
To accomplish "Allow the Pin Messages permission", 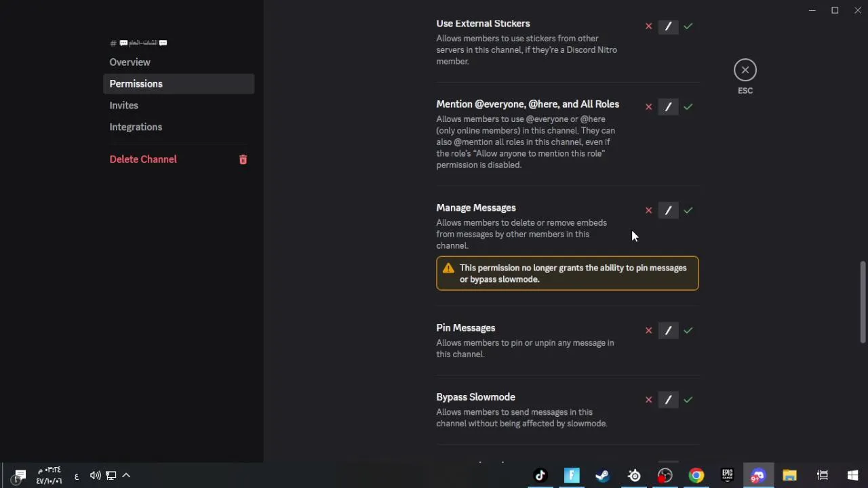I will pos(688,331).
